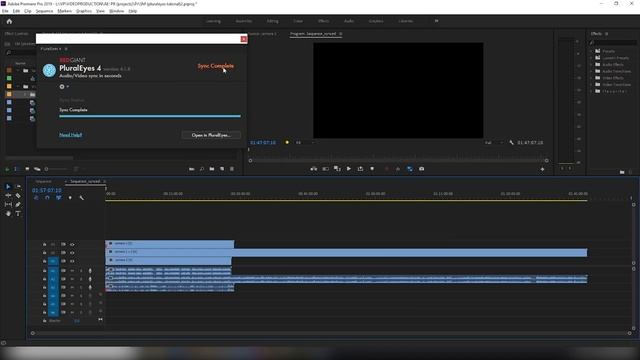Select the Track Select Forward tool
640x360 pixels.
[18, 187]
